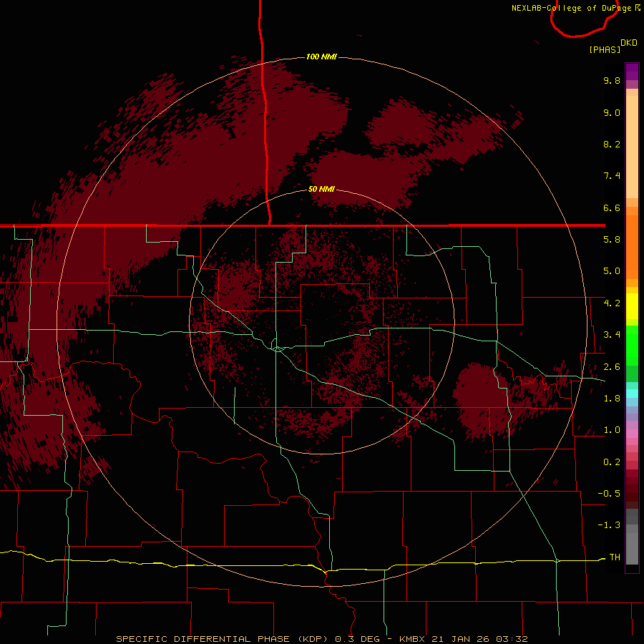Image resolution: width=644 pixels, height=644 pixels.
Task: Click the yellow segment of the colorbar
Action: pos(632,306)
